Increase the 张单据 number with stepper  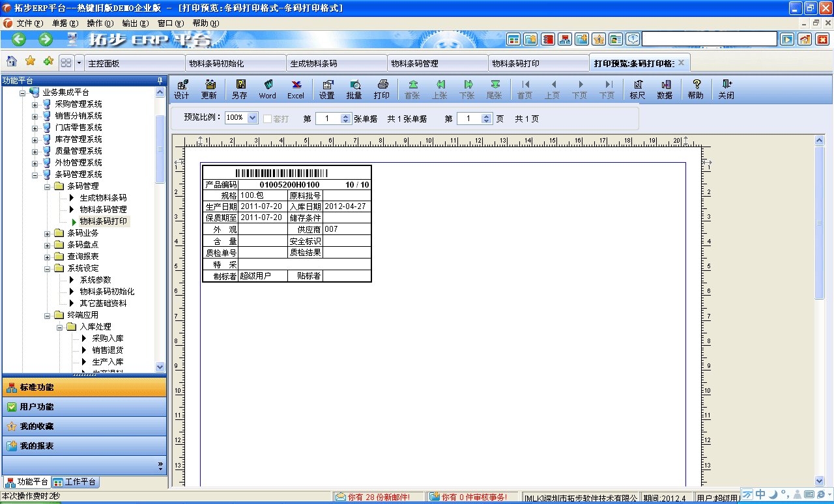coord(345,115)
